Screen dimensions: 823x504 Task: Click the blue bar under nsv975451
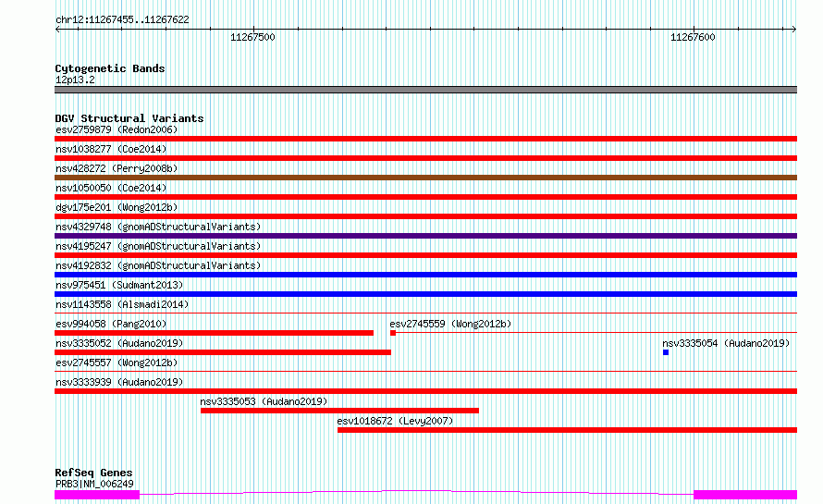(425, 294)
